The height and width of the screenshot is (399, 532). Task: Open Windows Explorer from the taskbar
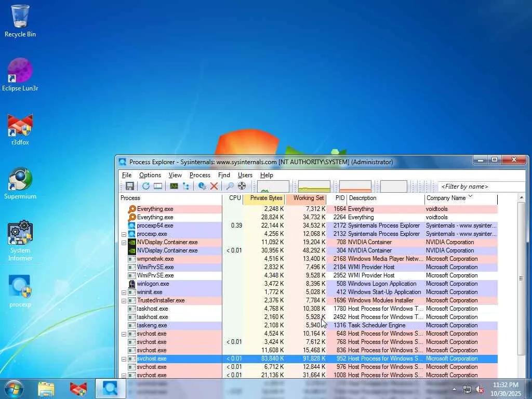(46, 389)
